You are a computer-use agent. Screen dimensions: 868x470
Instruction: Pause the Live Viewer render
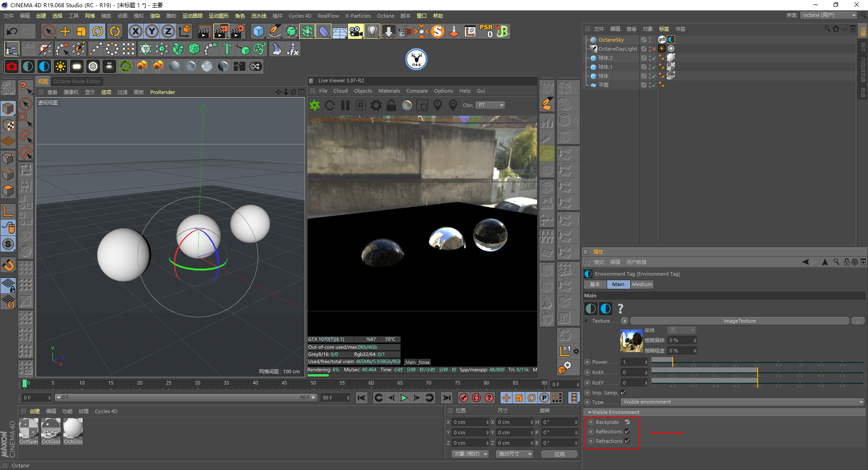(x=345, y=105)
